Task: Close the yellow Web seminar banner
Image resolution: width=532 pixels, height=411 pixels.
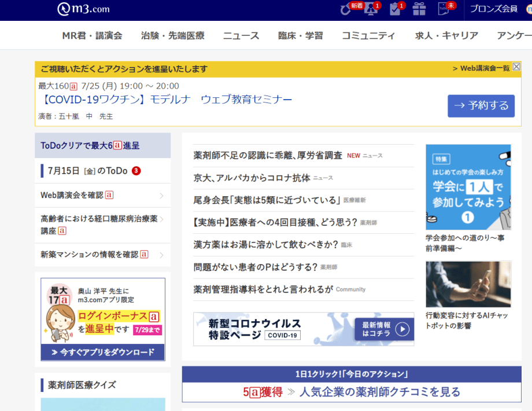Action: (x=516, y=67)
